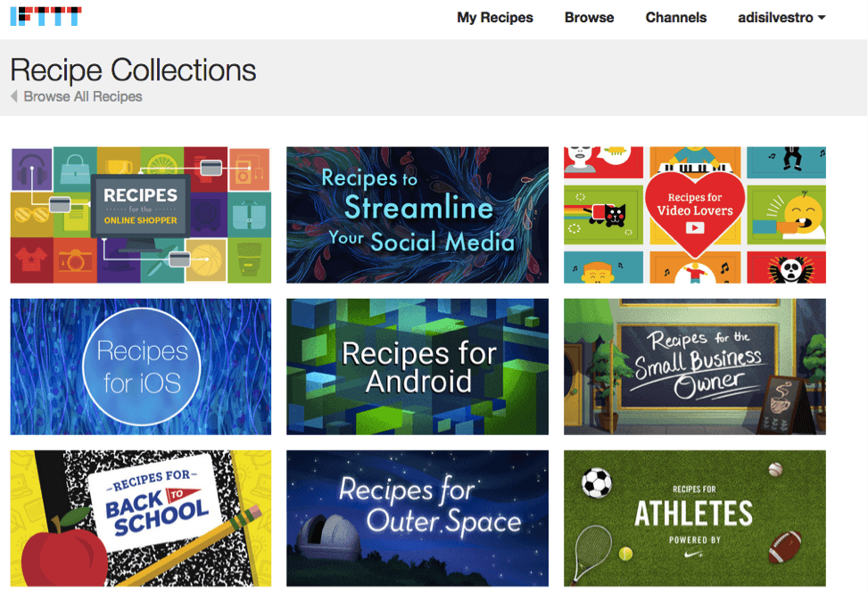Viewport: 868px width, 593px height.
Task: Open the Channels page
Action: tap(675, 17)
